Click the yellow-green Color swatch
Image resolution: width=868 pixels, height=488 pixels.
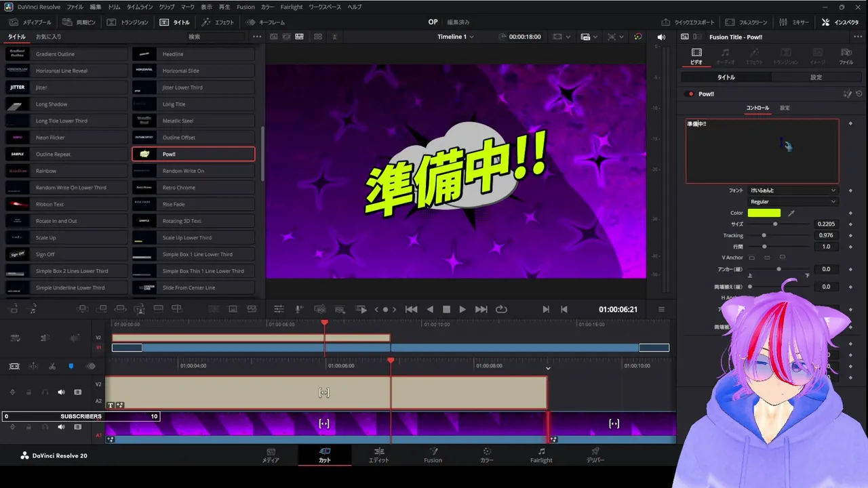click(764, 213)
